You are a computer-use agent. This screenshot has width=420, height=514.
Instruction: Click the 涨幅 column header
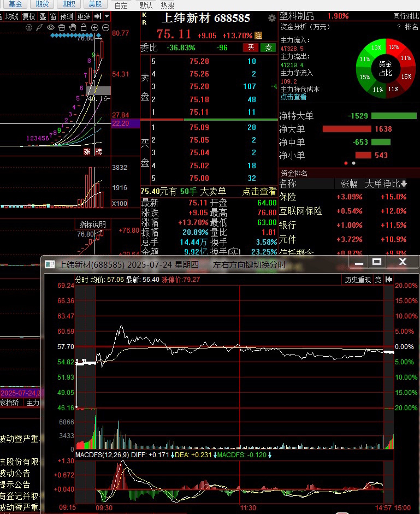tap(349, 184)
